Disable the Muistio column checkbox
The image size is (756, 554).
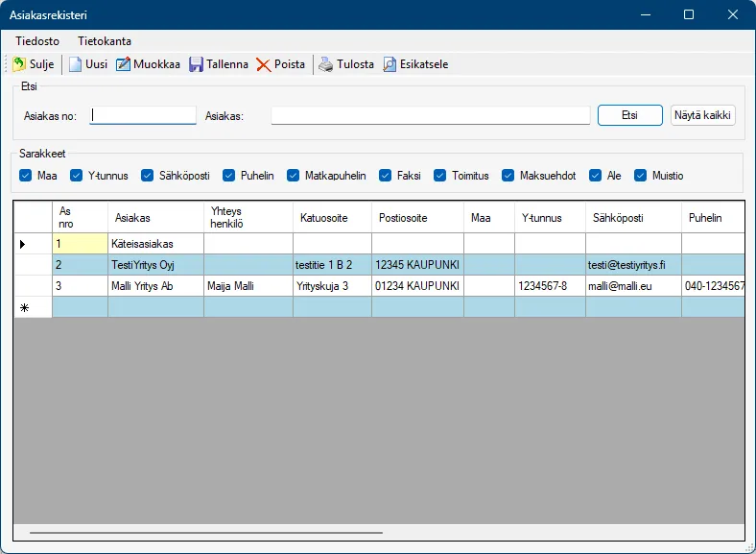(x=641, y=176)
